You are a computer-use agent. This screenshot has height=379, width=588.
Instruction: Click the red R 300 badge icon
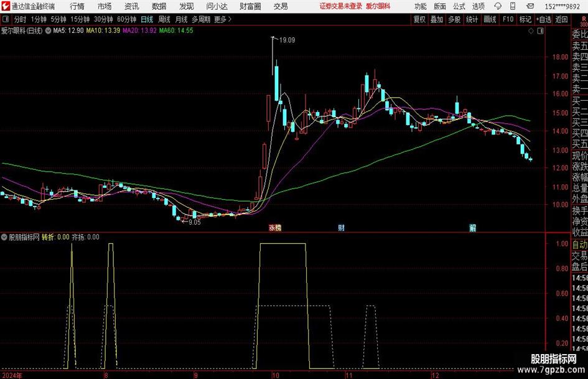[x=584, y=21]
